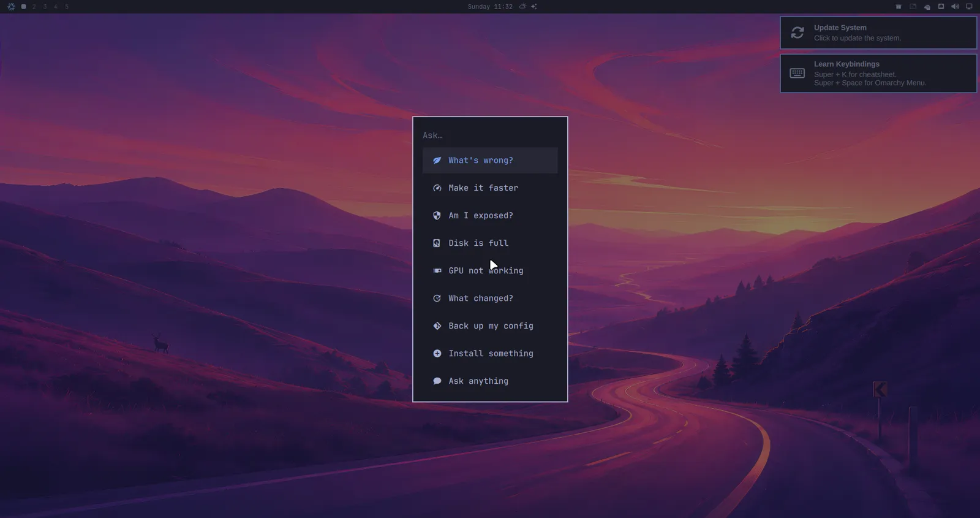Viewport: 980px width, 518px height.
Task: Click the Sunday 11:32 clock
Action: 490,7
